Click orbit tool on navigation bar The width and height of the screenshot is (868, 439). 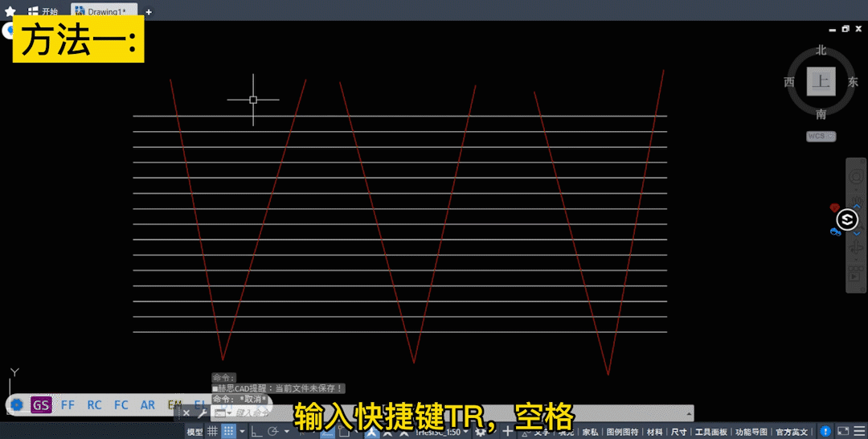coord(856,248)
